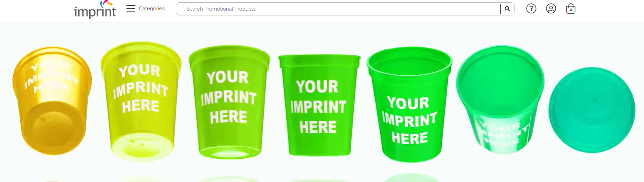Screen dimensions: 644x182
Task: Open the user account profile icon
Action: 551,9
